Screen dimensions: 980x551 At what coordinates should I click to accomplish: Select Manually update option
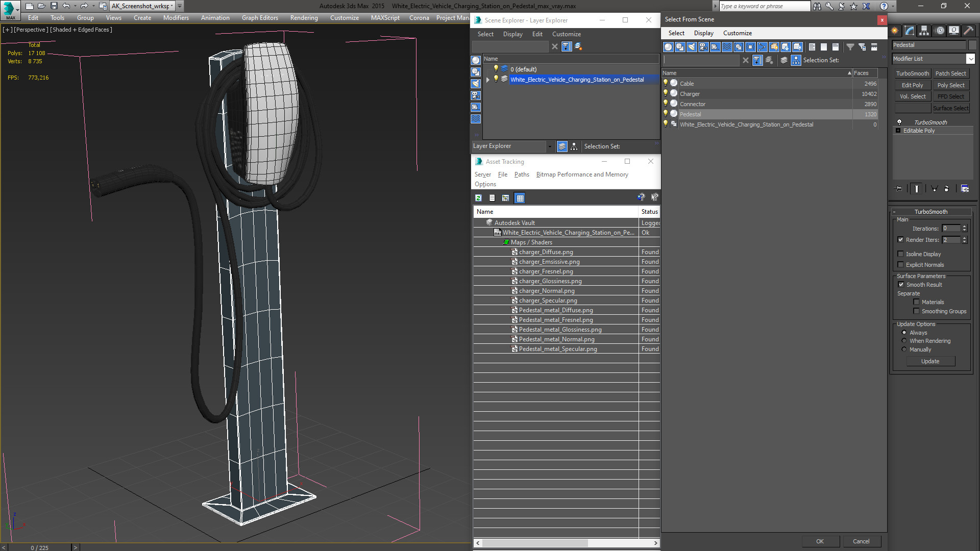pos(904,349)
